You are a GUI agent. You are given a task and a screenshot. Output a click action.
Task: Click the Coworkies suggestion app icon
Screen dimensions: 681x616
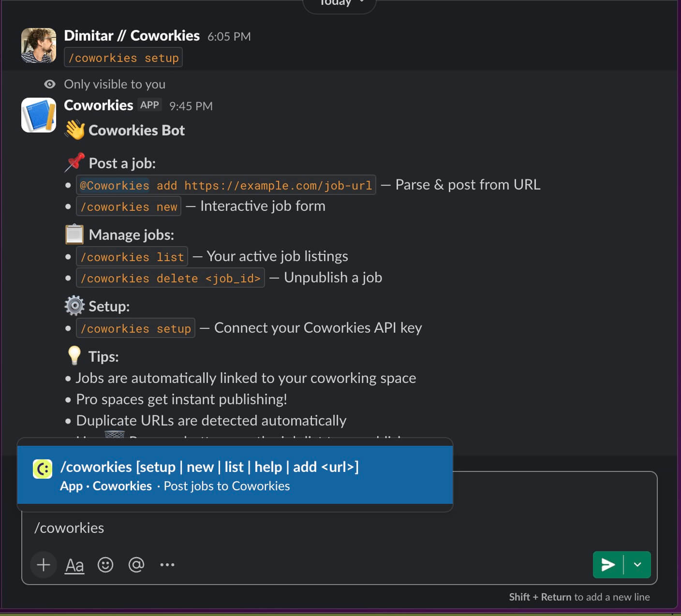click(x=43, y=469)
